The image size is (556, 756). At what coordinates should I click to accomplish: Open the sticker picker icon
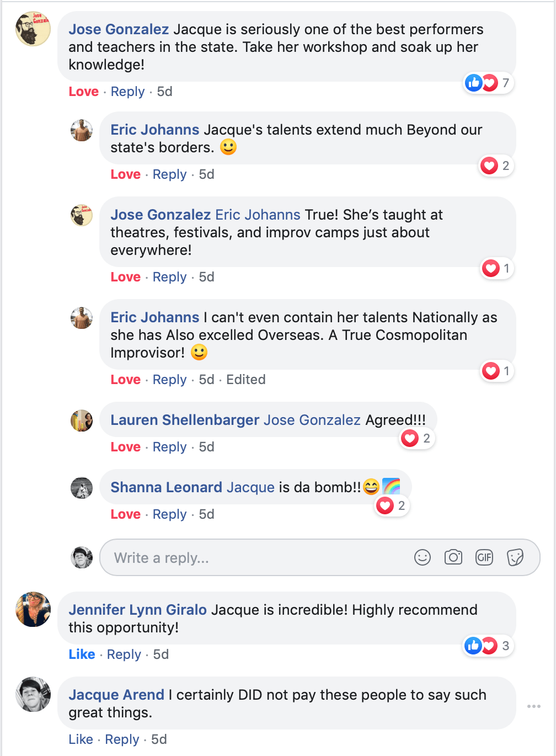point(515,557)
